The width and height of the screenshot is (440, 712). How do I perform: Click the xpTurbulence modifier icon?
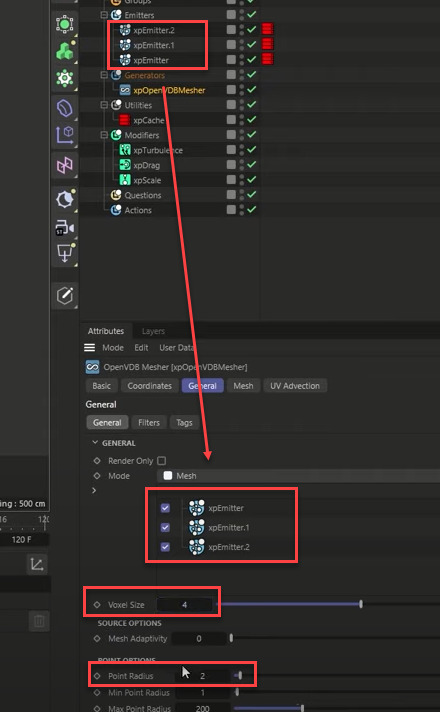click(x=125, y=150)
